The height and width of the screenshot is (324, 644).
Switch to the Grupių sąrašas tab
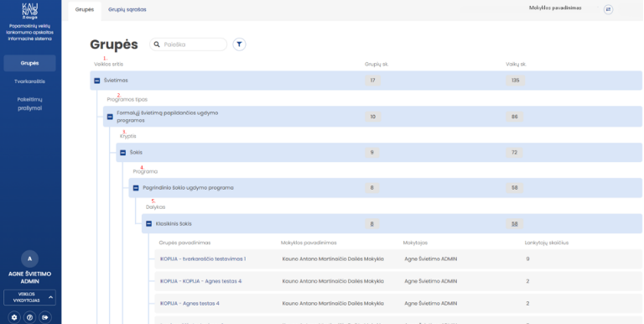127,9
